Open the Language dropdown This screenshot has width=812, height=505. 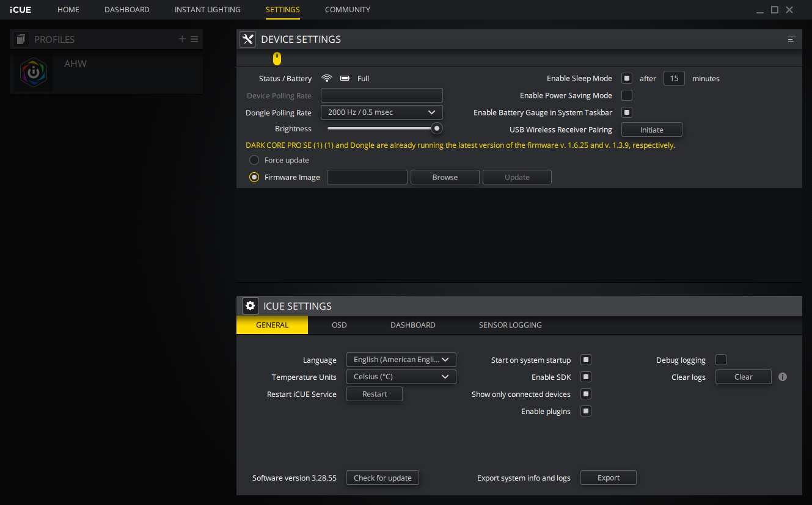[x=401, y=360]
